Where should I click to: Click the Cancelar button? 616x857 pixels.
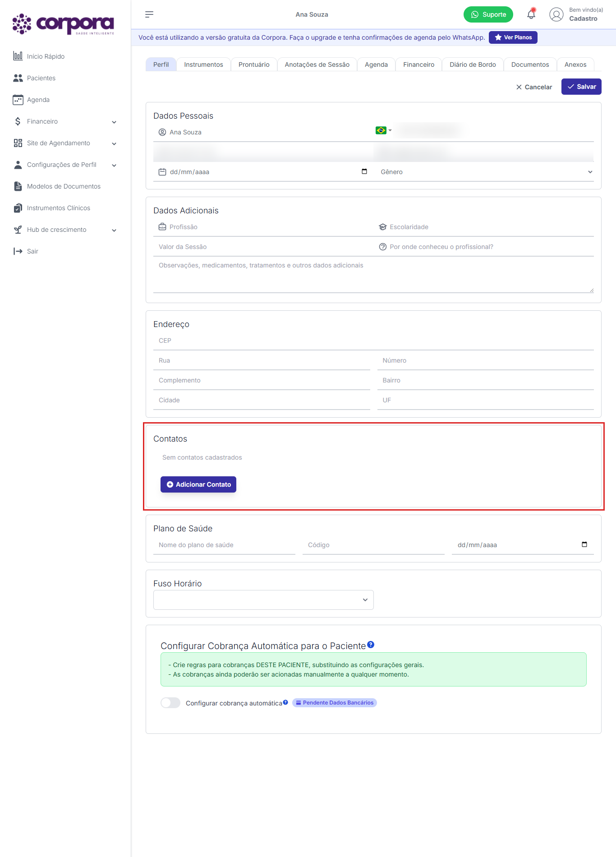pyautogui.click(x=534, y=87)
